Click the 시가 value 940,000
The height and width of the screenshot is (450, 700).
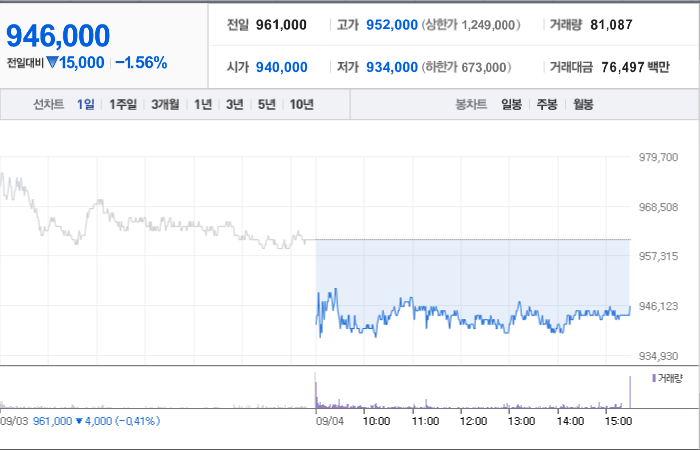click(x=281, y=67)
